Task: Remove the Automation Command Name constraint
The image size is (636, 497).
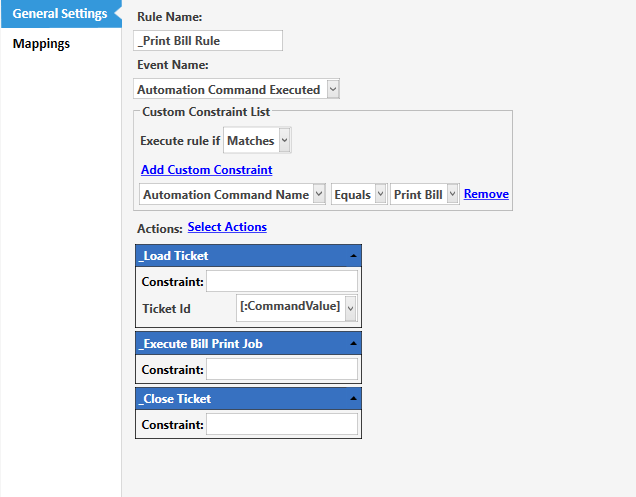Action: pos(486,194)
